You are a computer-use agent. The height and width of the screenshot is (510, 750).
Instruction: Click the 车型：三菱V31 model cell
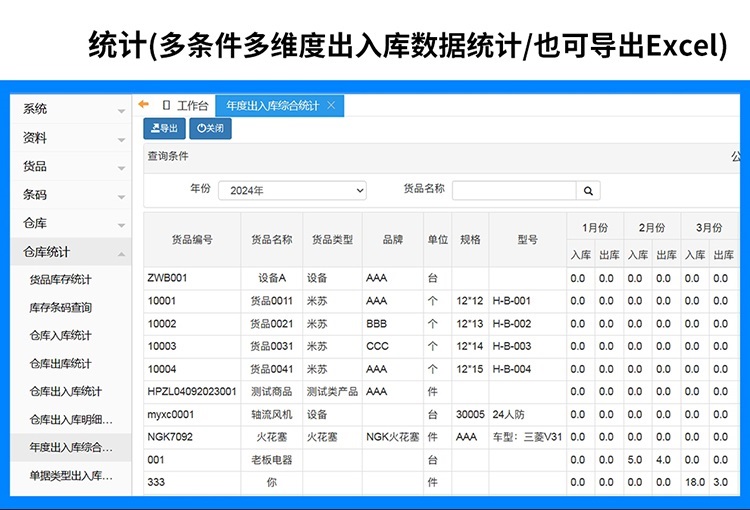click(528, 437)
